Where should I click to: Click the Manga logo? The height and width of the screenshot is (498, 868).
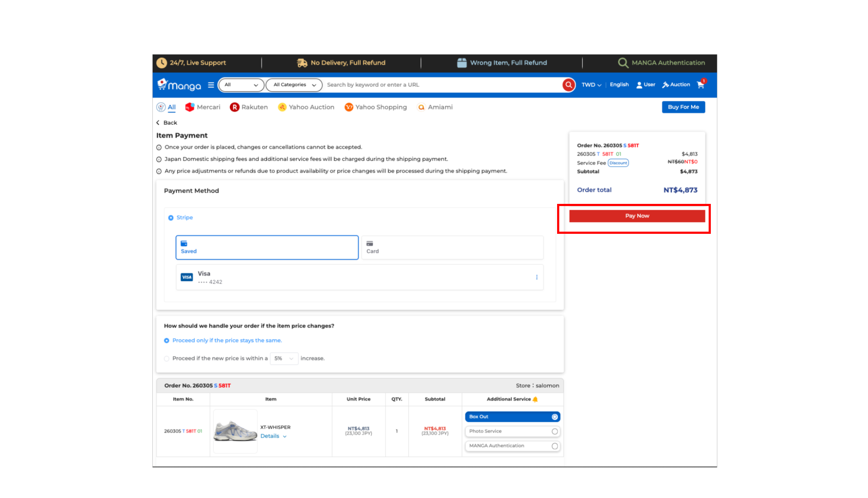click(179, 85)
